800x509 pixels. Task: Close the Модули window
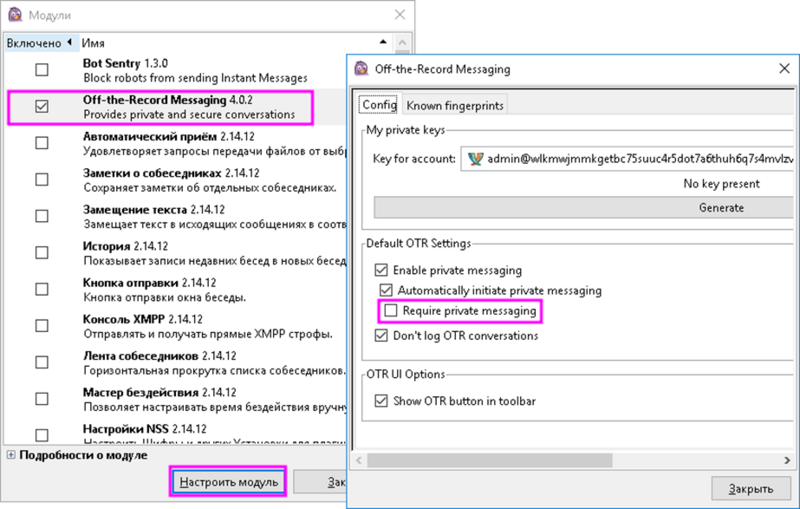pyautogui.click(x=400, y=14)
